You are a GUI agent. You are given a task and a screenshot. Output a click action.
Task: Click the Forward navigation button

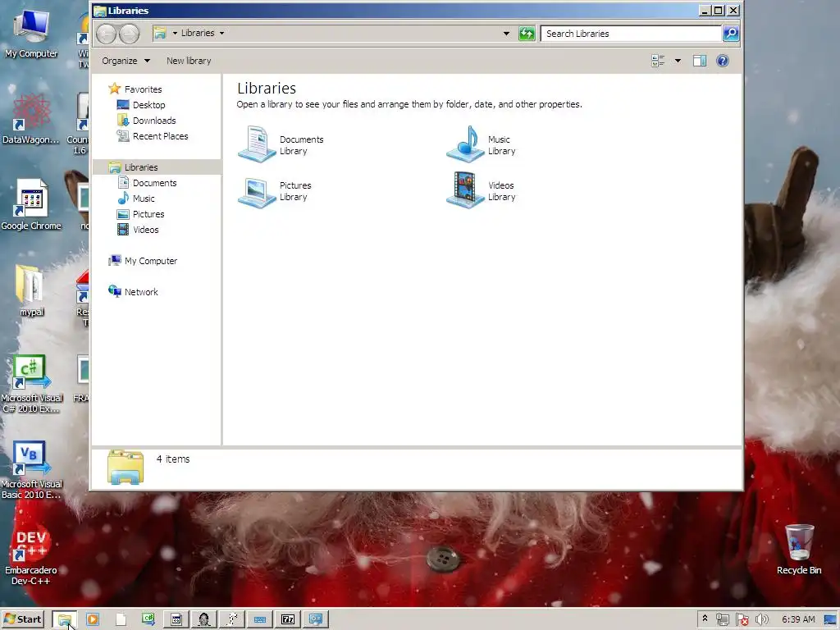(x=129, y=34)
